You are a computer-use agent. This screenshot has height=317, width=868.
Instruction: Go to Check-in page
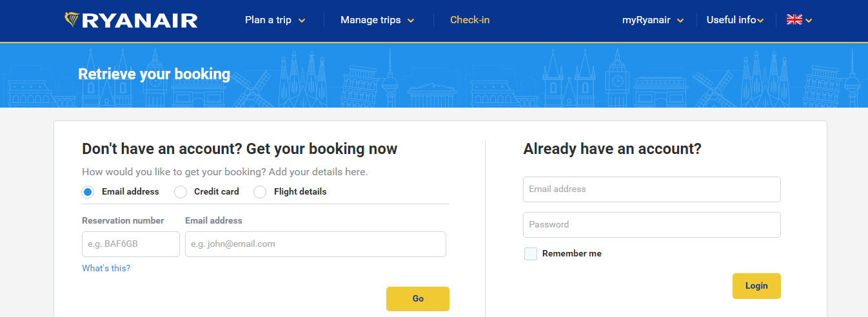click(469, 20)
